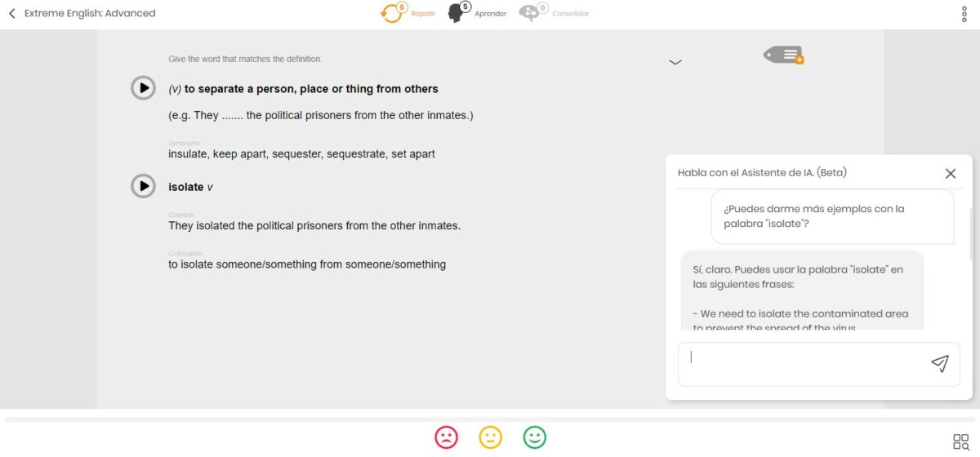Open the three-dot options menu
The width and height of the screenshot is (980, 457).
point(964,14)
